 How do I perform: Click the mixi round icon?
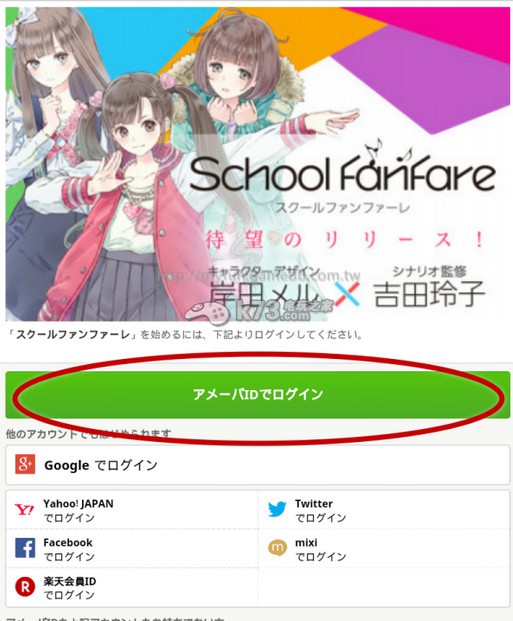pos(277,548)
